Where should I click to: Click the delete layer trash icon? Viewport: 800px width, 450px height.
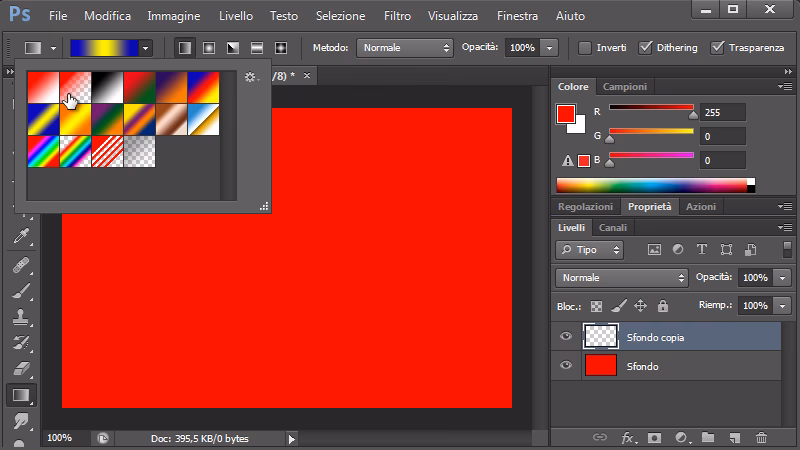pyautogui.click(x=761, y=437)
